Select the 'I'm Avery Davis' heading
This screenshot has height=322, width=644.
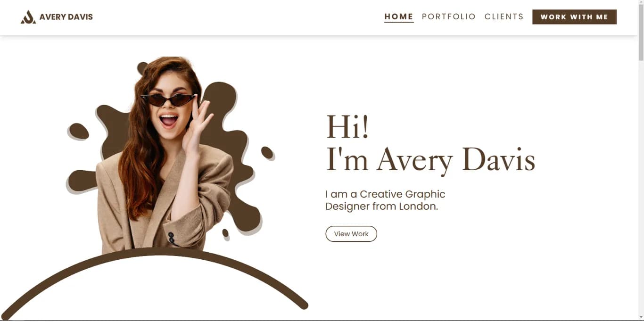click(x=431, y=160)
